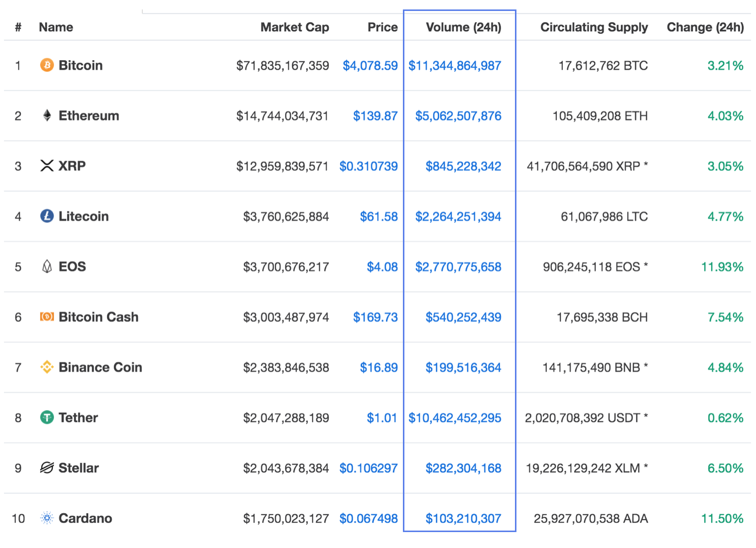The height and width of the screenshot is (548, 756).
Task: Click the Tether logo icon
Action: click(x=47, y=417)
